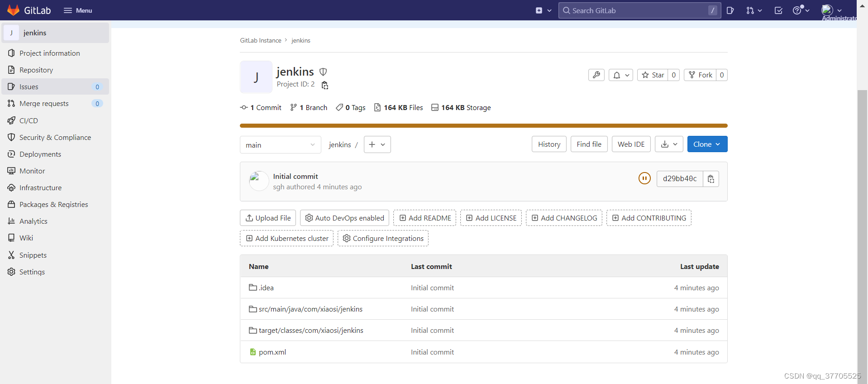Open Repository in sidebar
Screen dimensions: 868x384
click(x=55, y=70)
